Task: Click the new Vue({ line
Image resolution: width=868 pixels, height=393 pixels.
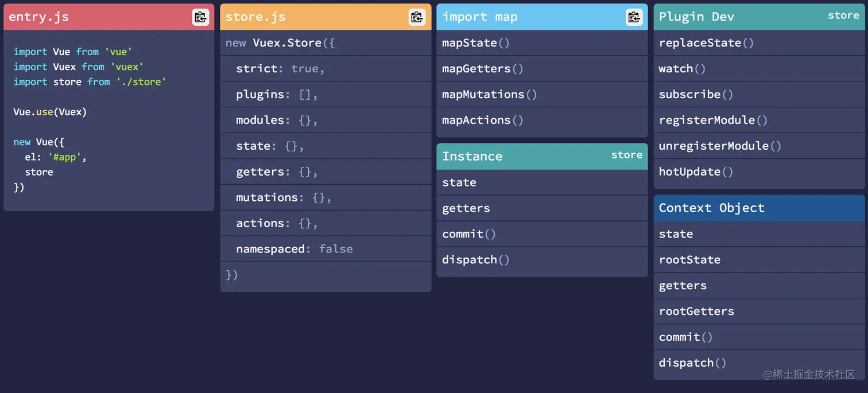Action: tap(39, 142)
